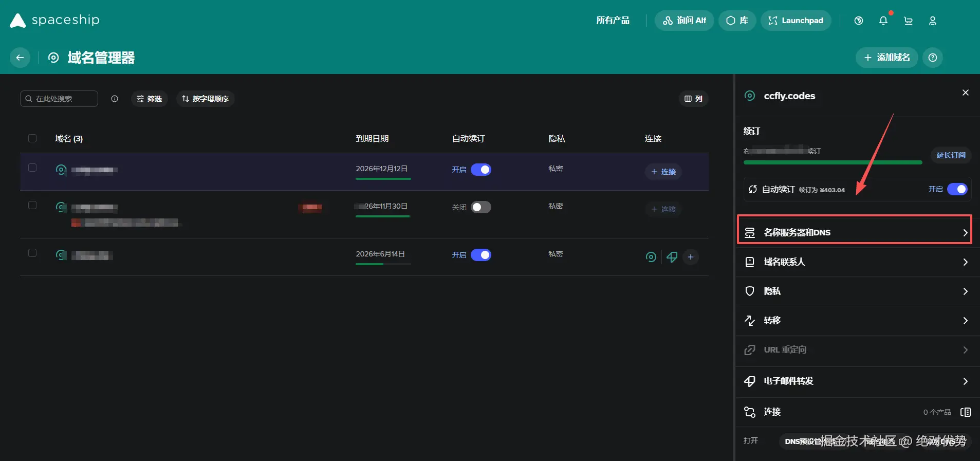The image size is (980, 461).
Task: Click 添加域名 button
Action: [x=887, y=58]
